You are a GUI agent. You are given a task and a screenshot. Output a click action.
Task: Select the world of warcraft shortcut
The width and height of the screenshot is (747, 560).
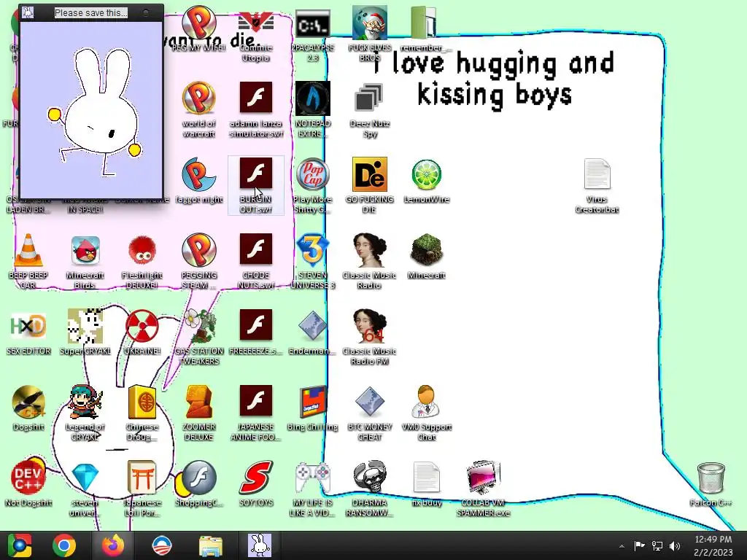pyautogui.click(x=198, y=109)
